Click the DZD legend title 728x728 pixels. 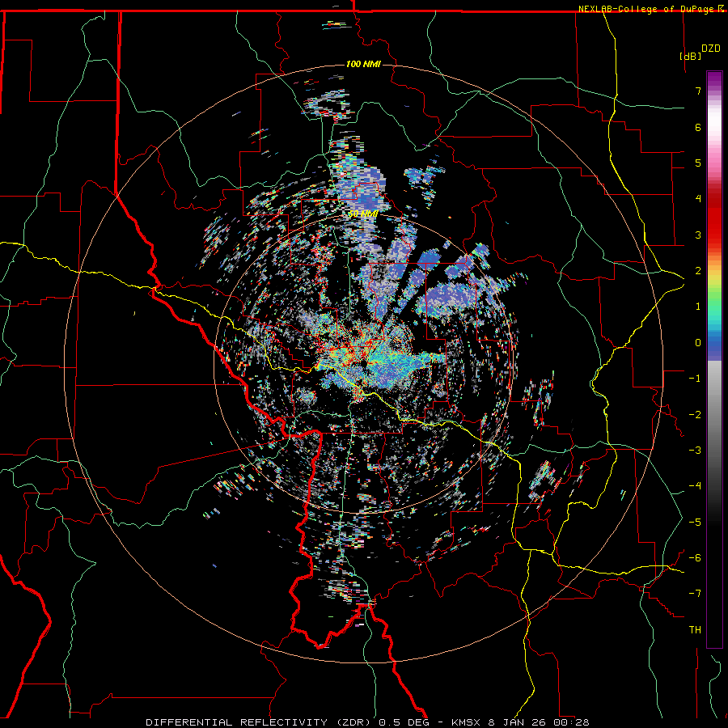coord(711,49)
